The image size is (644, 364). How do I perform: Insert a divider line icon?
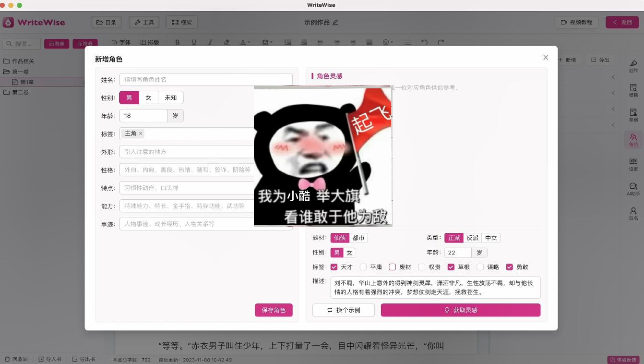(x=408, y=42)
